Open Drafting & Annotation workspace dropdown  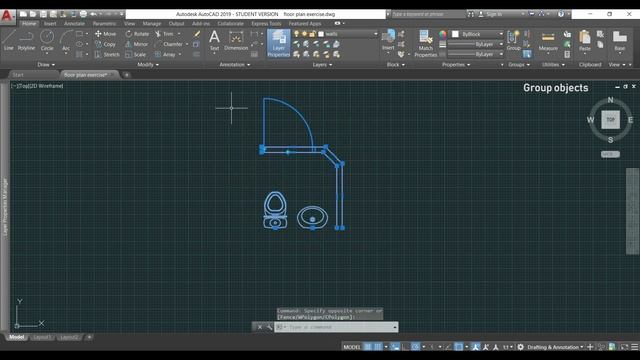click(555, 347)
